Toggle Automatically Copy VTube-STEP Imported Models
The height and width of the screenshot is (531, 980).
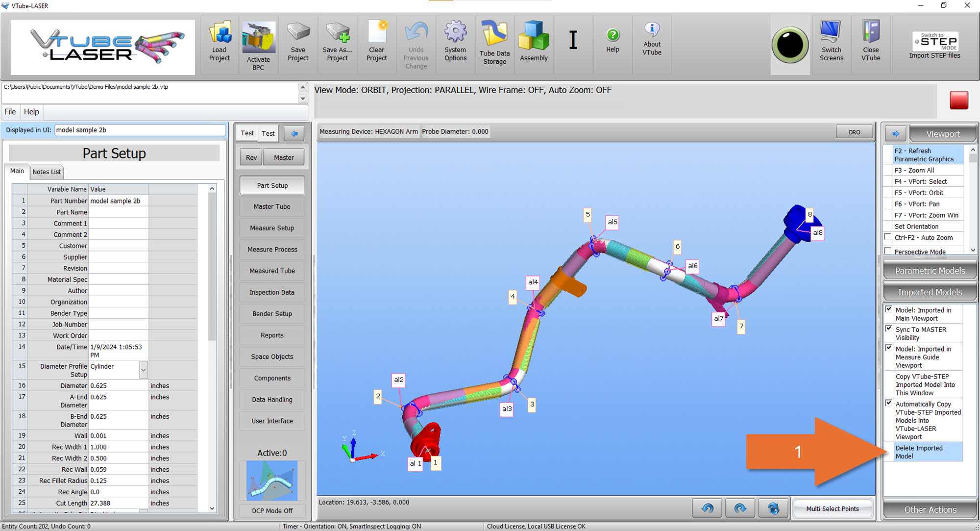click(888, 403)
